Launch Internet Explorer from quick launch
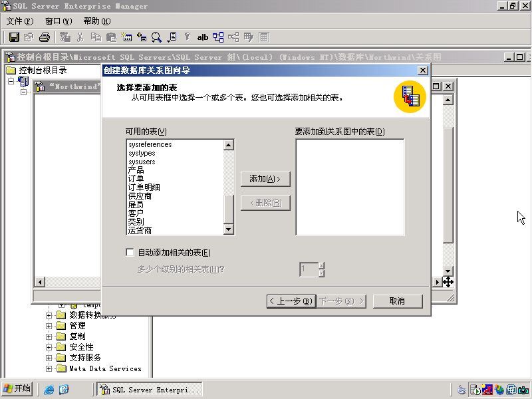The image size is (532, 399). pyautogui.click(x=49, y=389)
